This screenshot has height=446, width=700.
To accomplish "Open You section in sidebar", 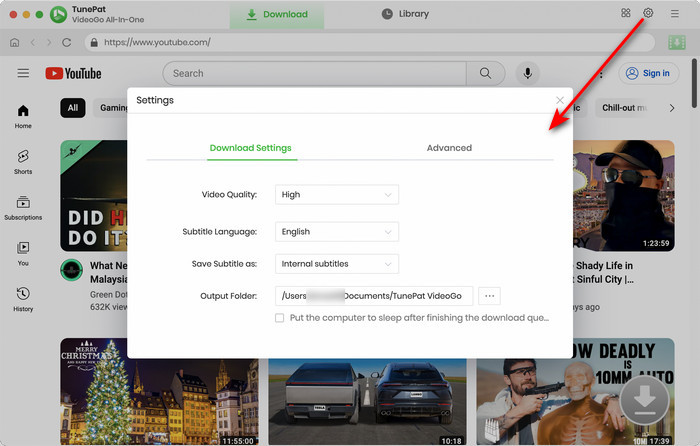I will pos(23,254).
